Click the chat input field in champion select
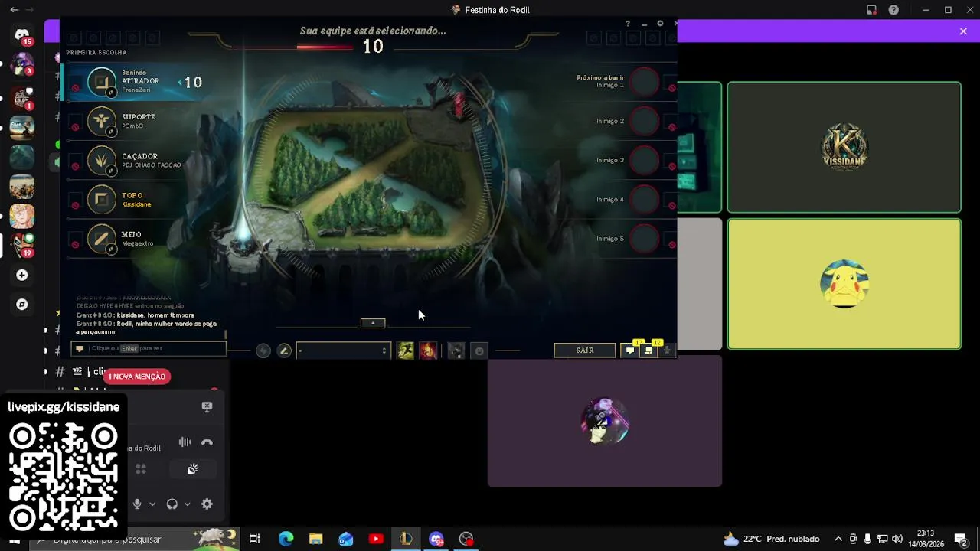The height and width of the screenshot is (551, 980). click(x=149, y=348)
